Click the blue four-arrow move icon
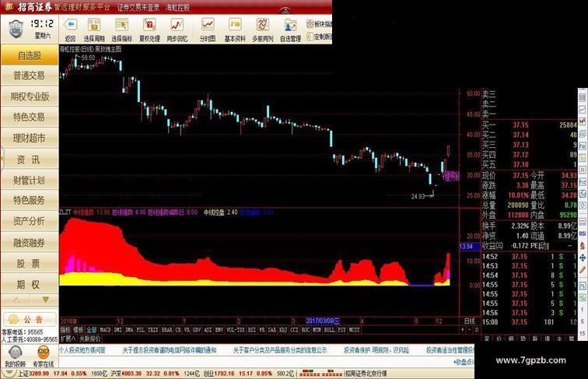 583,258
